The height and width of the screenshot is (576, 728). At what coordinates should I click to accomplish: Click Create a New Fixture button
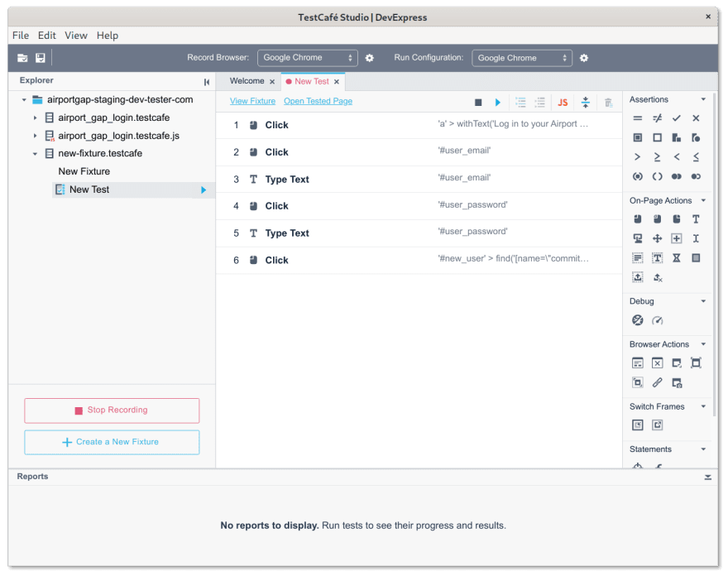click(112, 442)
